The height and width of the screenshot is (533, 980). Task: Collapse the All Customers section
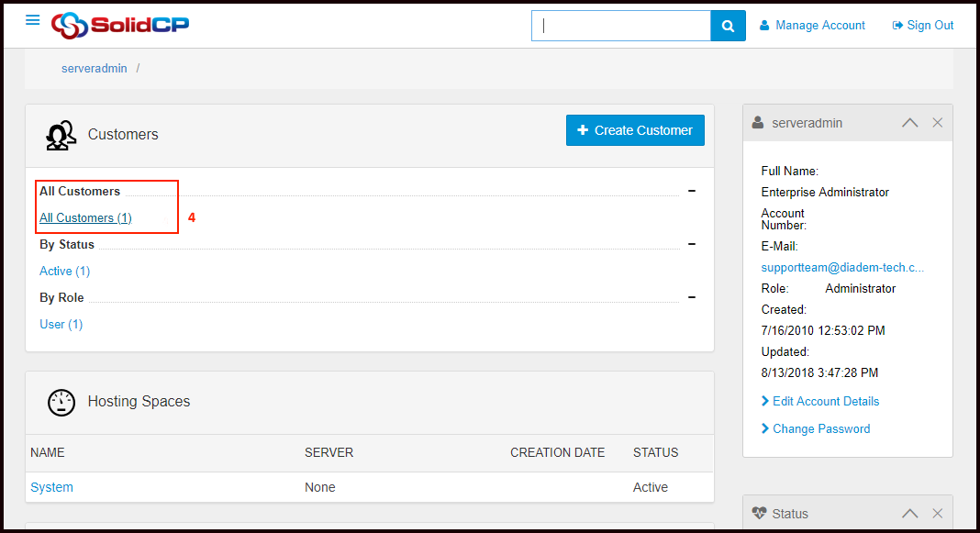(x=691, y=191)
